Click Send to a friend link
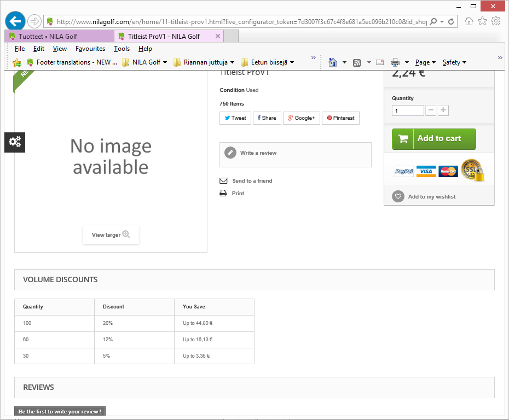Image resolution: width=509 pixels, height=420 pixels. (252, 181)
